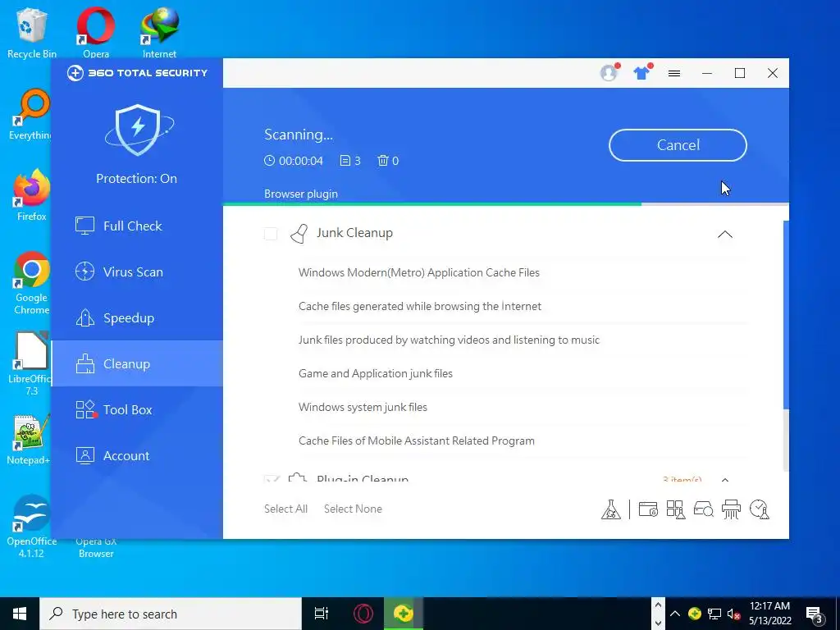Click the Protection shield icon
Image resolution: width=840 pixels, height=630 pixels.
click(x=138, y=130)
